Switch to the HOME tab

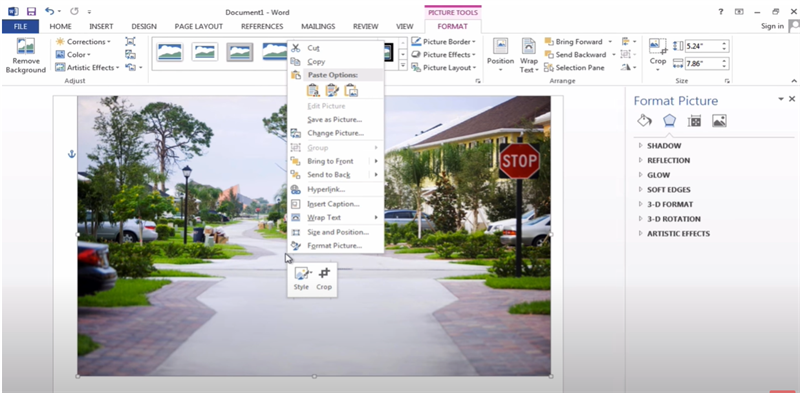click(60, 27)
